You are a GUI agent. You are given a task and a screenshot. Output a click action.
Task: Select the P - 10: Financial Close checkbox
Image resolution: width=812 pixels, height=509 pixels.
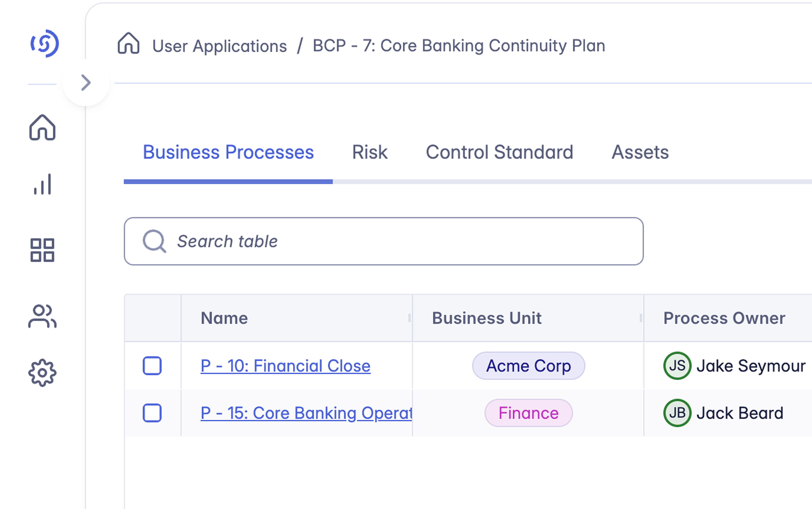[152, 366]
